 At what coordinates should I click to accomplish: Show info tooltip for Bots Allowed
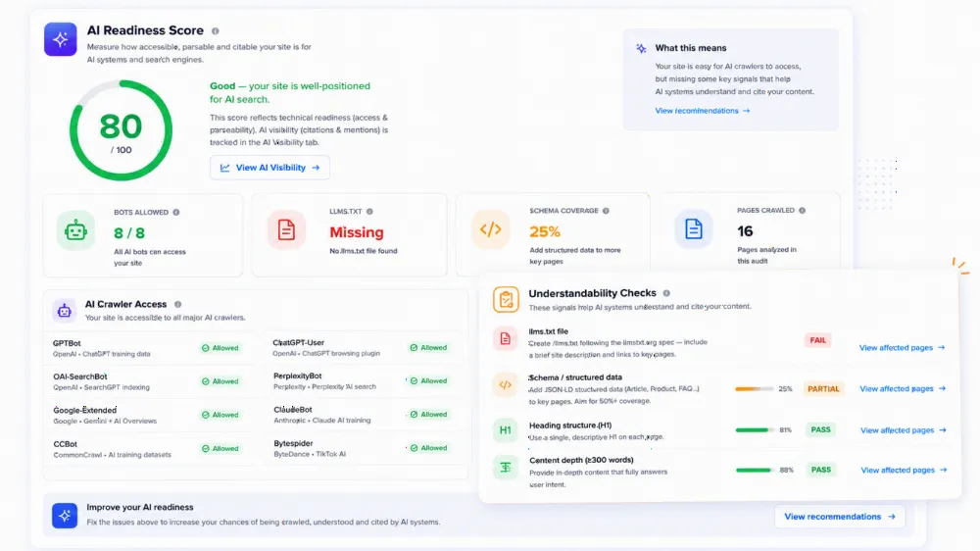point(176,213)
